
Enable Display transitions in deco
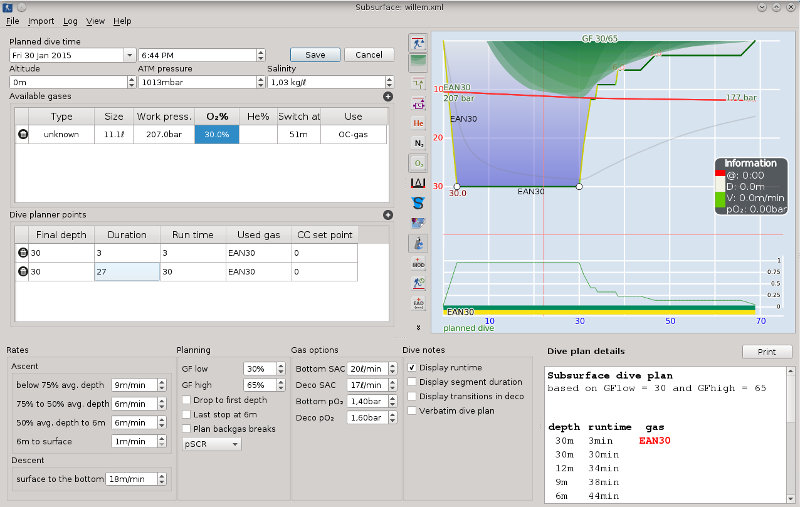pyautogui.click(x=412, y=396)
